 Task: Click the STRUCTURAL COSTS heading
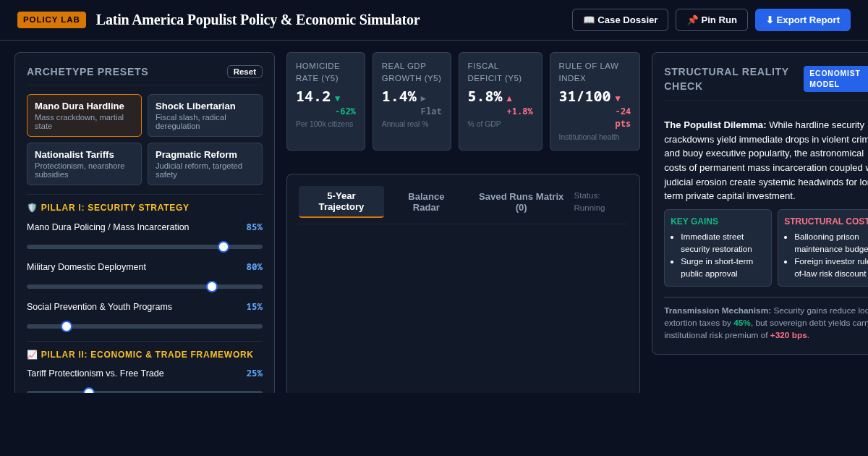tap(826, 221)
